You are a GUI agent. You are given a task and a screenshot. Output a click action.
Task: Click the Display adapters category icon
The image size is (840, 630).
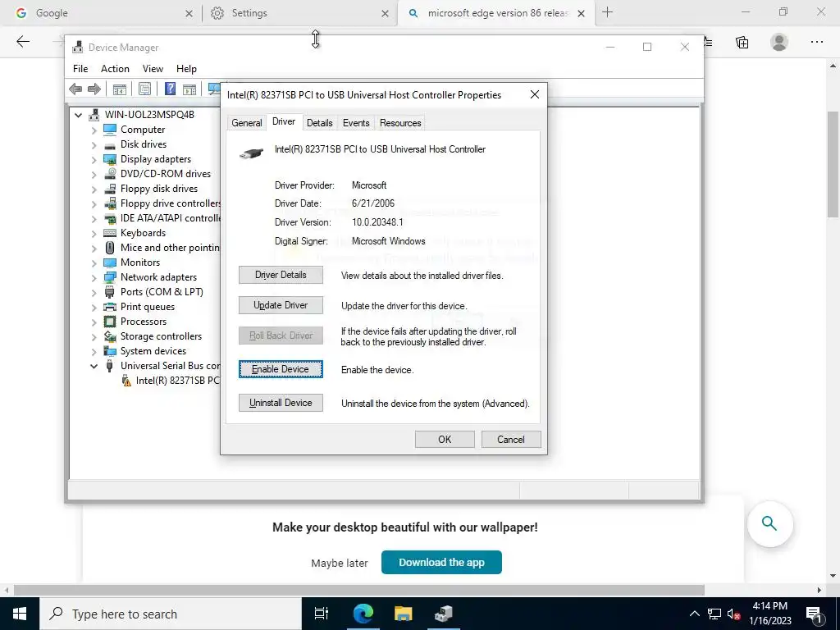pyautogui.click(x=110, y=159)
